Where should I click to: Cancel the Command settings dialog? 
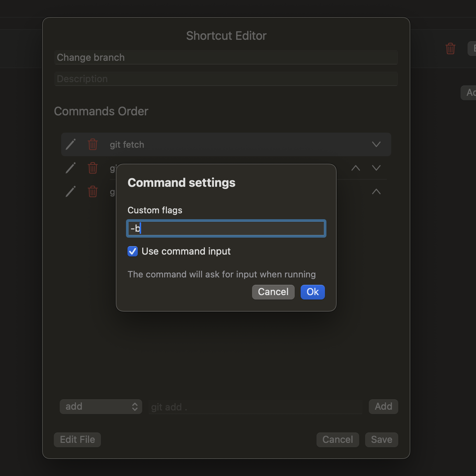point(273,292)
